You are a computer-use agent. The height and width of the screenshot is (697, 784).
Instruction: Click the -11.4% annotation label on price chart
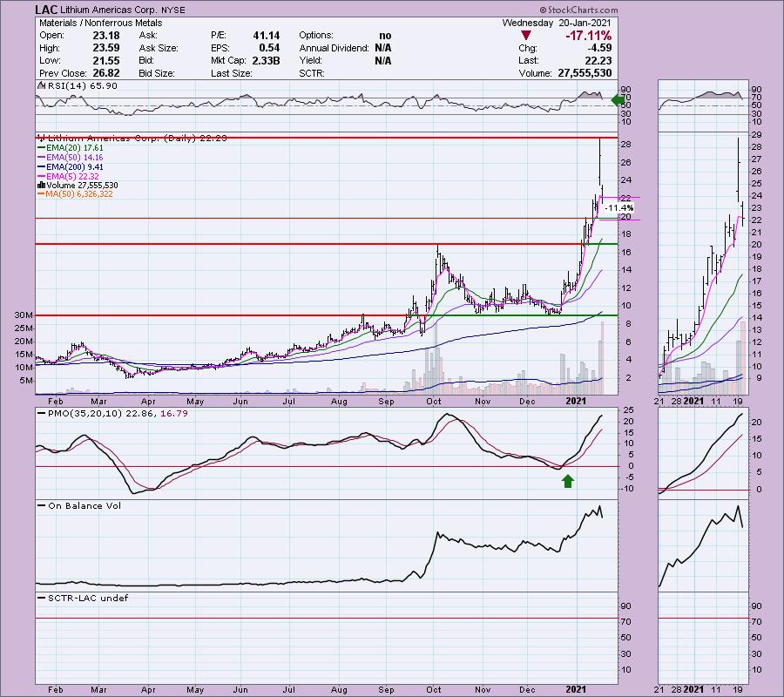[619, 208]
